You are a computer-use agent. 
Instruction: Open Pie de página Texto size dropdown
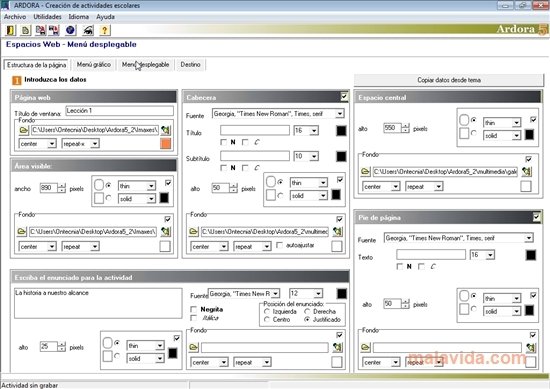tap(490, 255)
